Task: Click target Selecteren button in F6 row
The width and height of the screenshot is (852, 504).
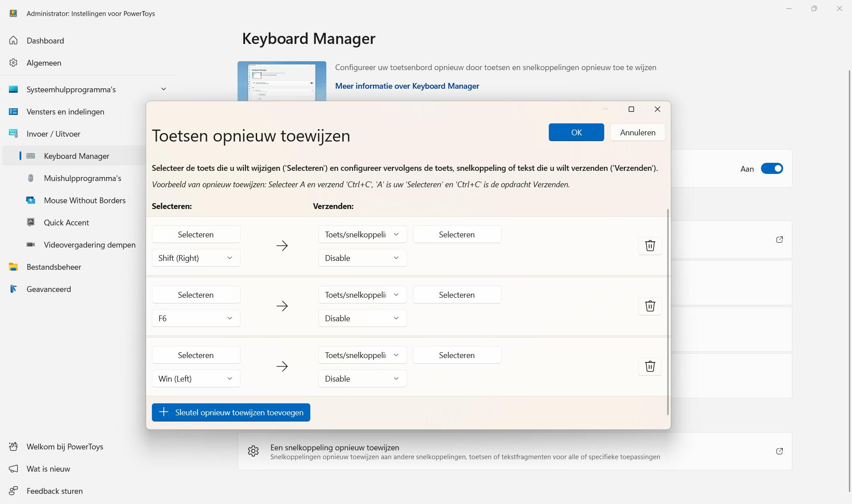Action: pyautogui.click(x=457, y=295)
